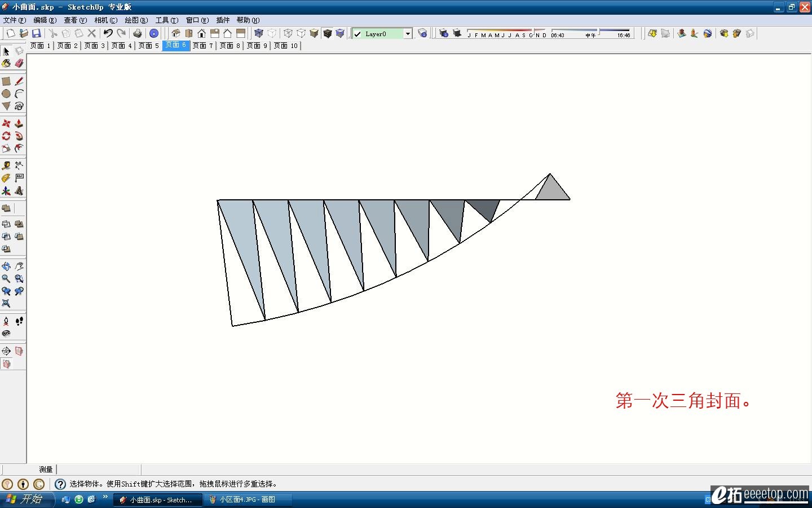Screen dimensions: 812x508
Task: Choose the Rotate tool
Action: coord(6,136)
